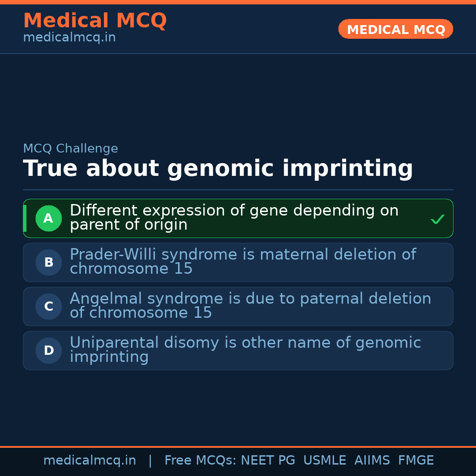This screenshot has width=476, height=476.
Task: Open the Medical MCQ title logo
Action: (95, 20)
